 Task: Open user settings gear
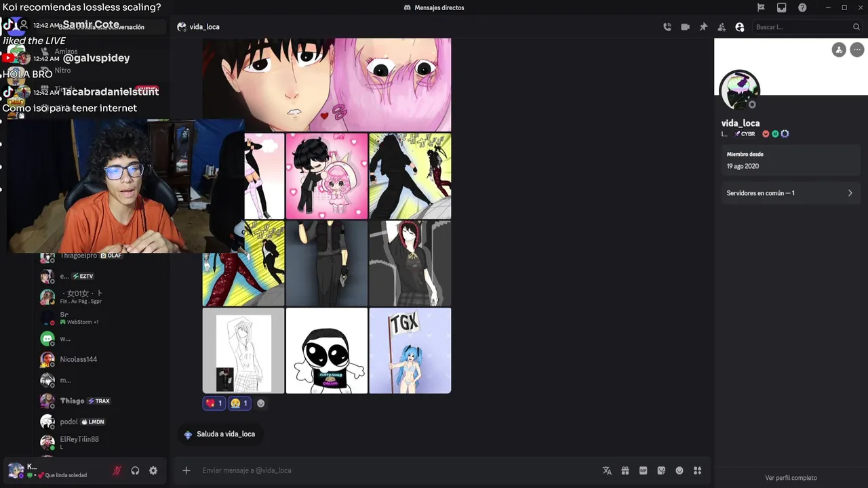[x=153, y=470]
